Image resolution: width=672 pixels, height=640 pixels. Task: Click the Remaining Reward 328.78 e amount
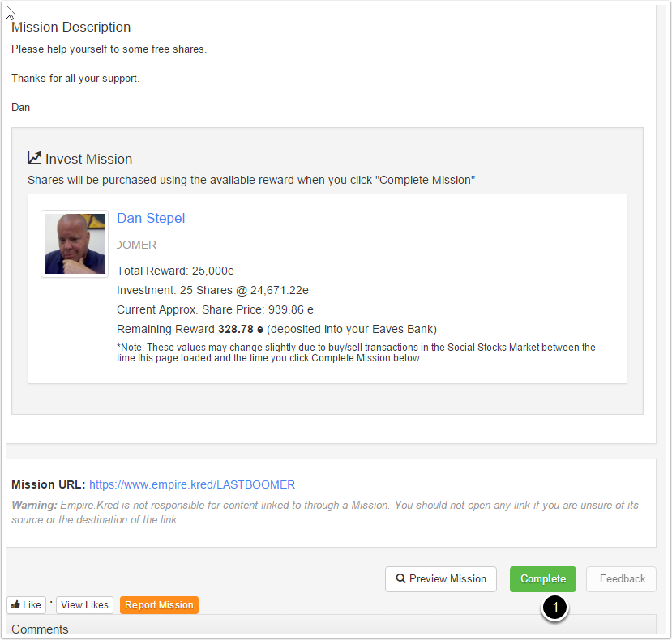pyautogui.click(x=241, y=329)
